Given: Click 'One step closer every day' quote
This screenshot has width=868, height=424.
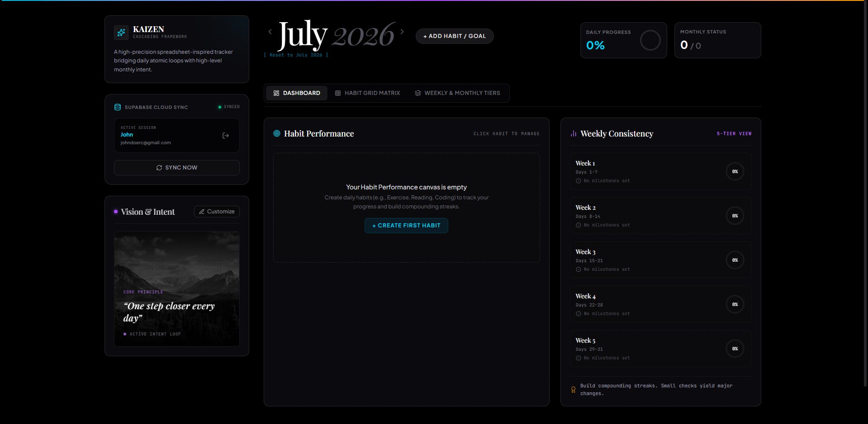Looking at the screenshot, I should (169, 312).
